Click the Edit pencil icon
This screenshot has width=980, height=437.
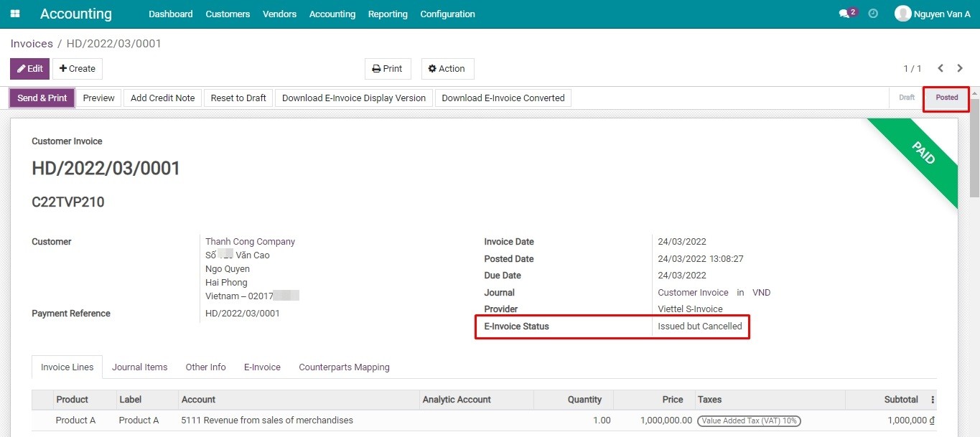(x=20, y=68)
